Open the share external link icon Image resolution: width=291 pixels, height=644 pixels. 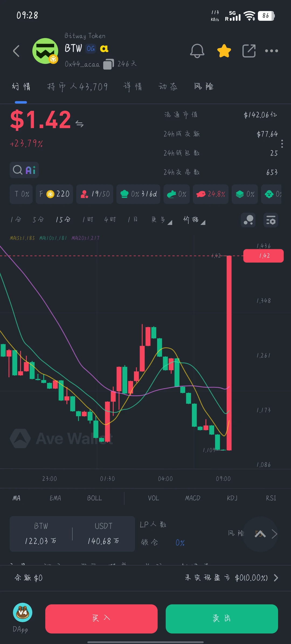pyautogui.click(x=249, y=51)
